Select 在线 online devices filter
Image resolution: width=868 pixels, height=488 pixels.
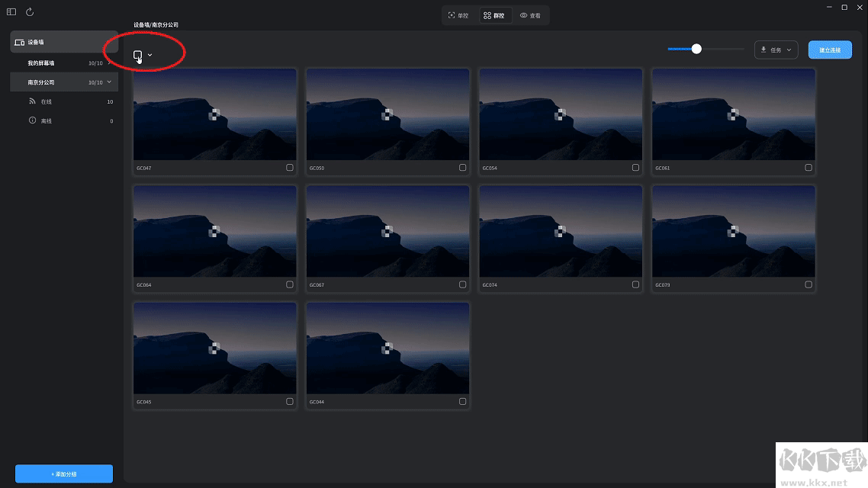pos(47,101)
